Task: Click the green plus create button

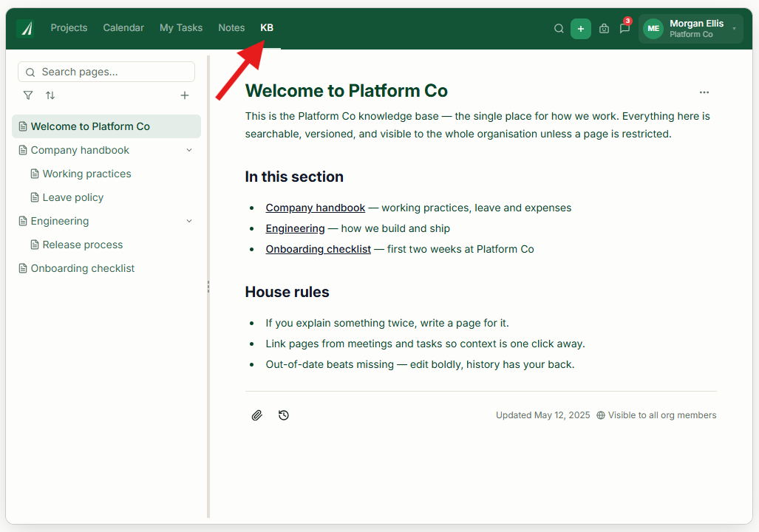Action: click(x=580, y=29)
